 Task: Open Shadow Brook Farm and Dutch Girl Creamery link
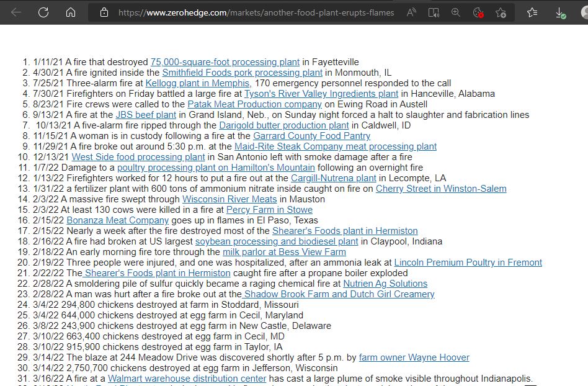click(339, 294)
